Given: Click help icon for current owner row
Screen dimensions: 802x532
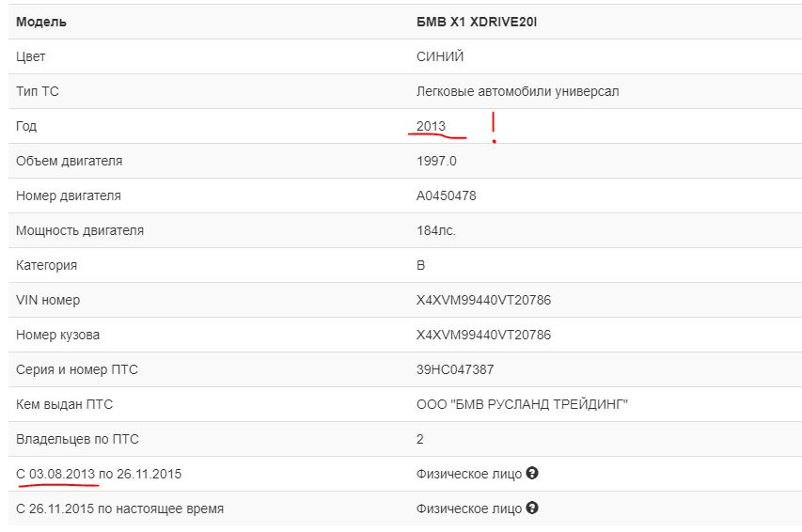Looking at the screenshot, I should (532, 509).
